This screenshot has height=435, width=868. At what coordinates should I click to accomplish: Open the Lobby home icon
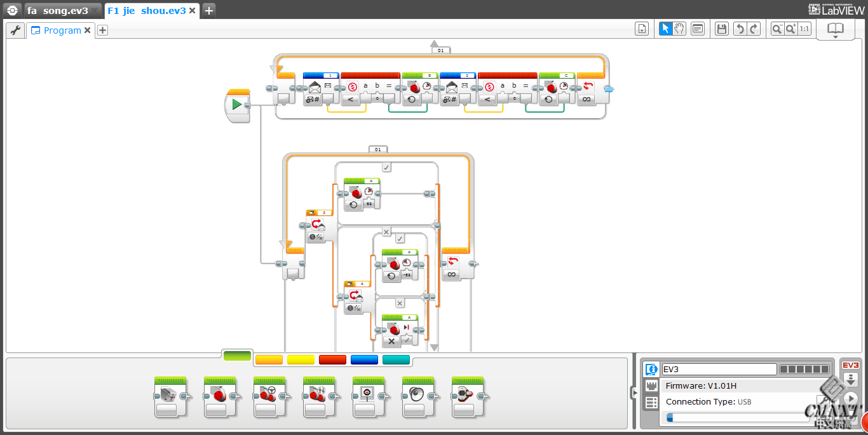coord(13,10)
